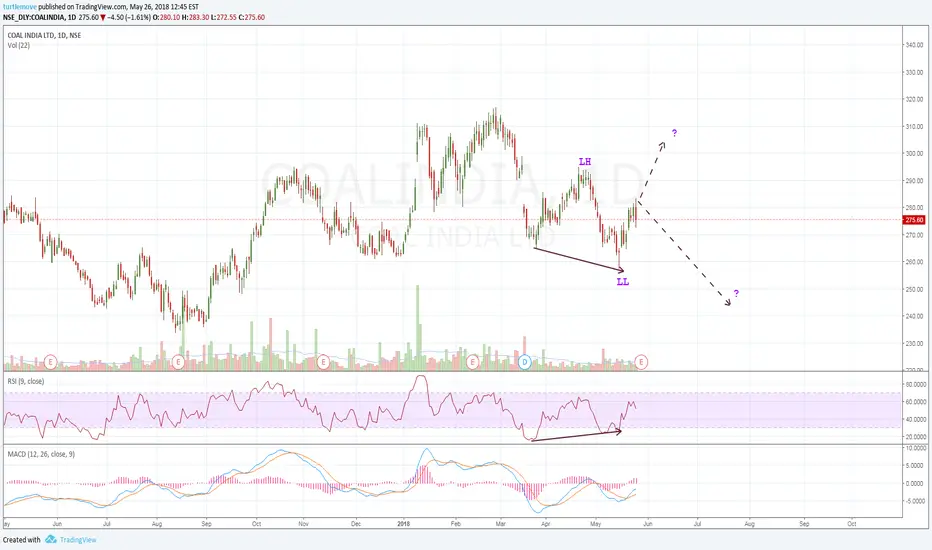The image size is (932, 550).
Task: Click the -5.0000 MACD axis label
Action: click(x=915, y=501)
